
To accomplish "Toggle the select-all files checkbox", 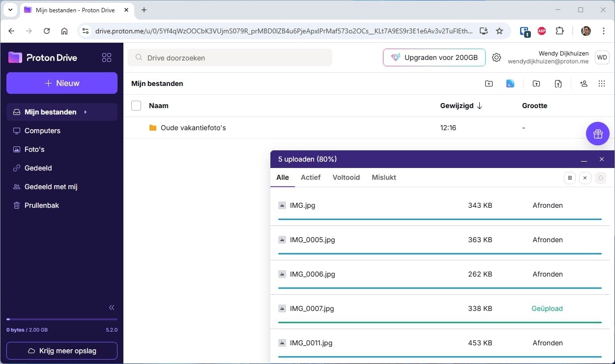I will [x=136, y=105].
